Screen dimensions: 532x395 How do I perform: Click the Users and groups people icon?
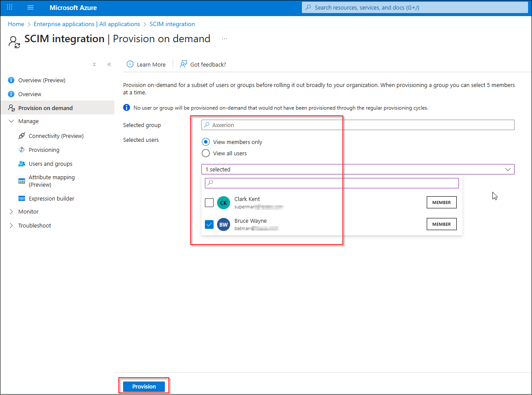click(22, 164)
